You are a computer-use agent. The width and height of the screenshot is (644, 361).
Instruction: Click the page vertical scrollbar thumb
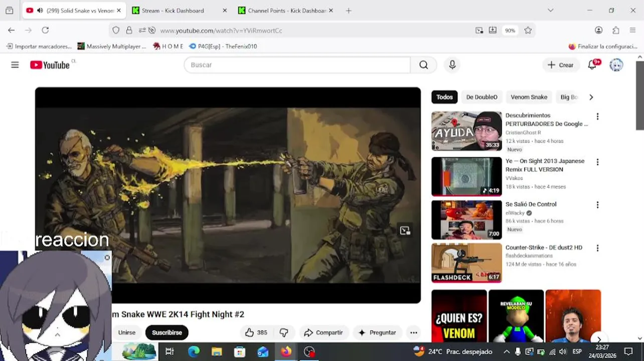[639, 95]
